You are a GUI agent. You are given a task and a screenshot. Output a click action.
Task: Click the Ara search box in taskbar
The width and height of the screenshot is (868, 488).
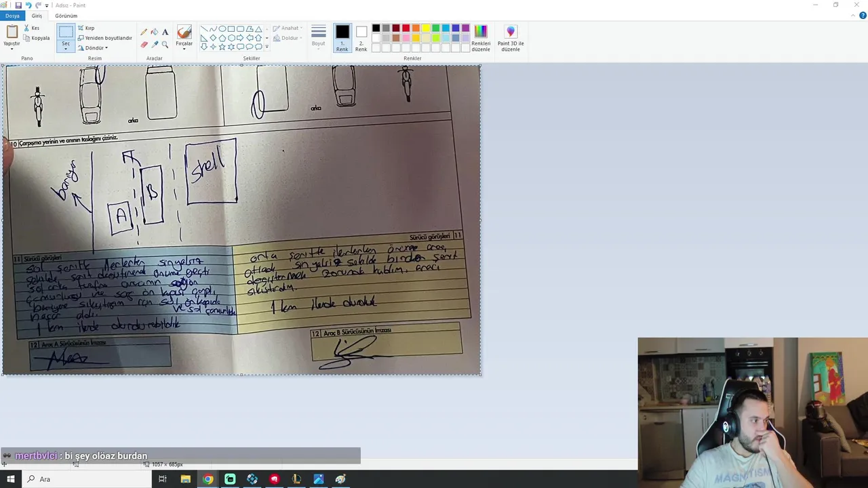pyautogui.click(x=86, y=479)
